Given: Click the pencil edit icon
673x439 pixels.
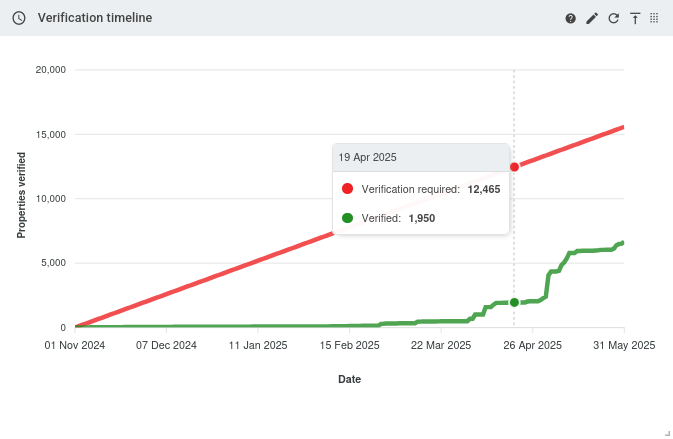Looking at the screenshot, I should [592, 18].
